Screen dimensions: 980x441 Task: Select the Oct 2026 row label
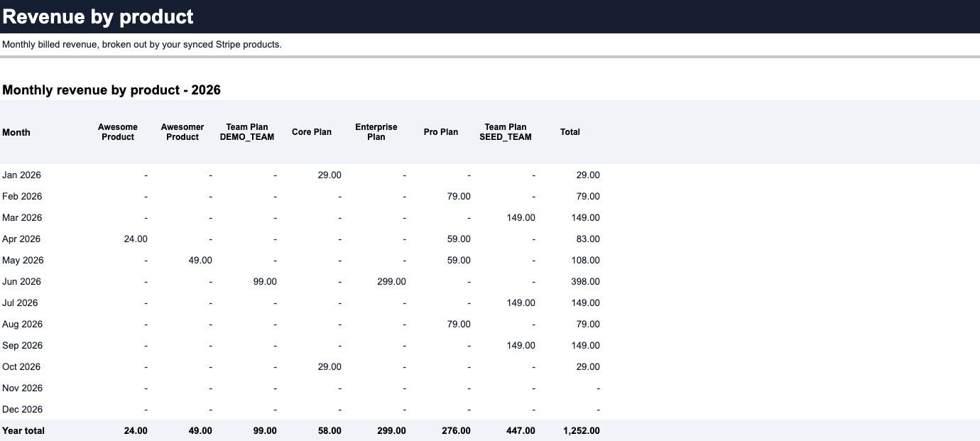[x=21, y=366]
